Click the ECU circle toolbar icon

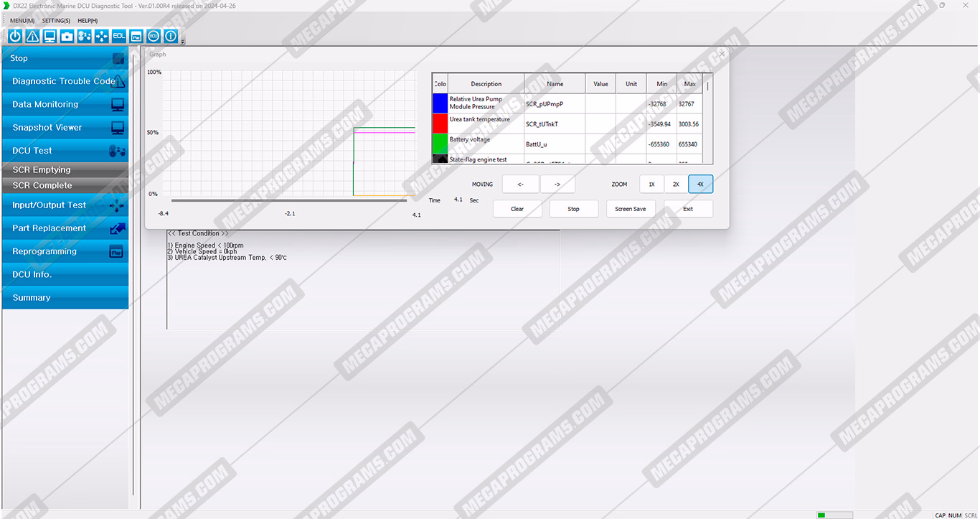pyautogui.click(x=154, y=36)
